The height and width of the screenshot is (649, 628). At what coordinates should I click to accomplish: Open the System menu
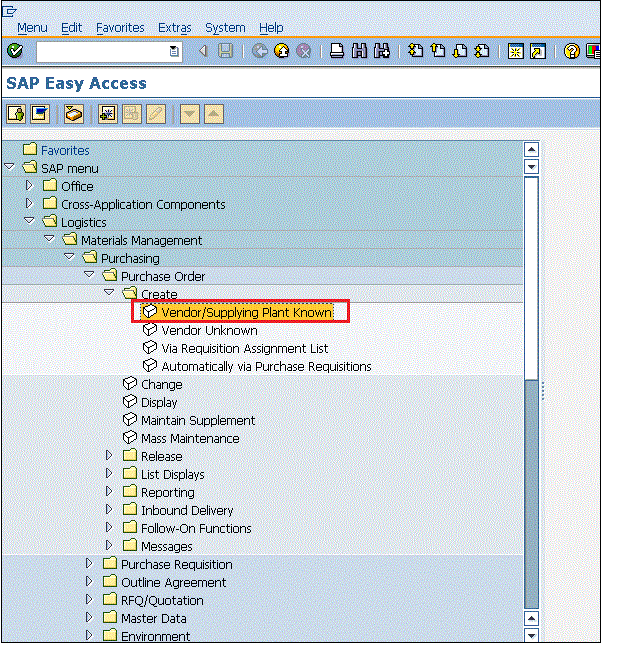point(225,28)
